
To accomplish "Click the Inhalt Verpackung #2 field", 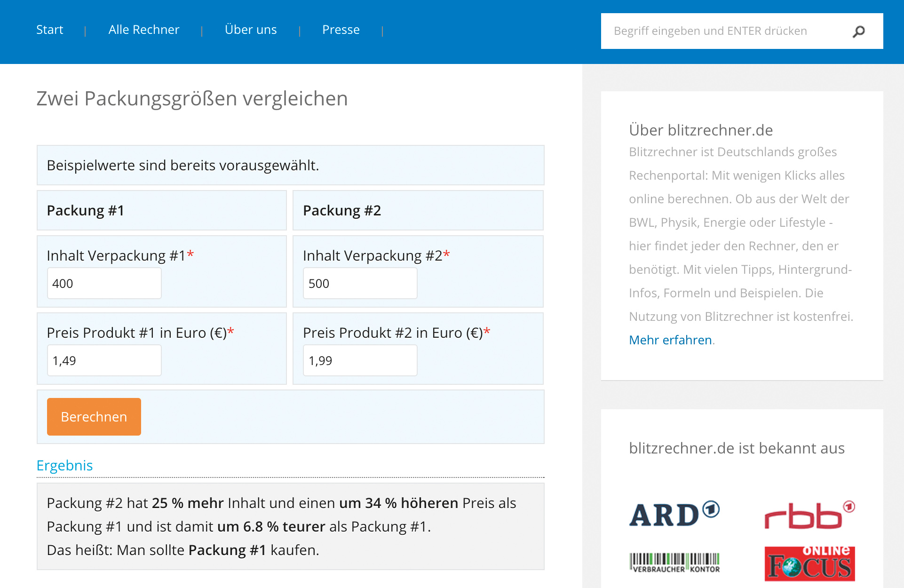I will [360, 283].
